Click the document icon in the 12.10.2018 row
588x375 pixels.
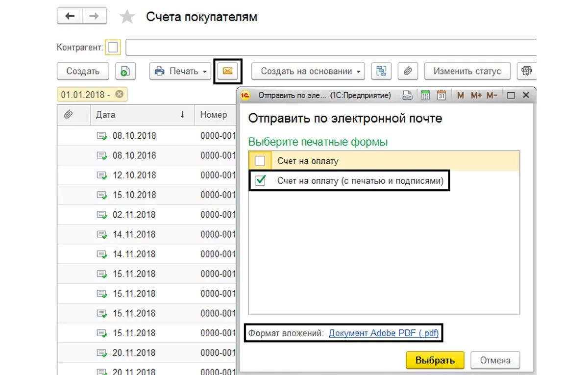[102, 175]
